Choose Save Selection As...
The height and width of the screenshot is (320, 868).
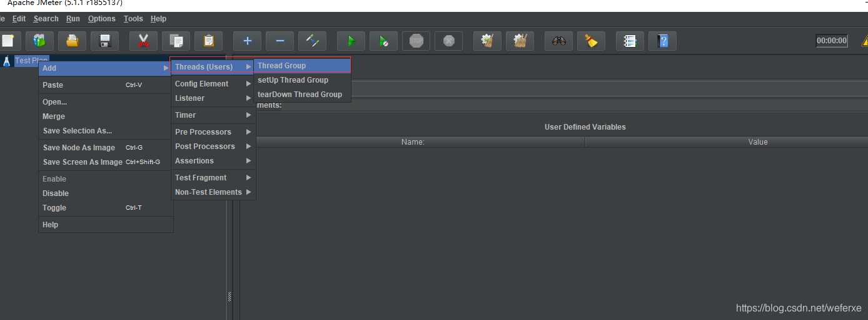click(x=106, y=131)
